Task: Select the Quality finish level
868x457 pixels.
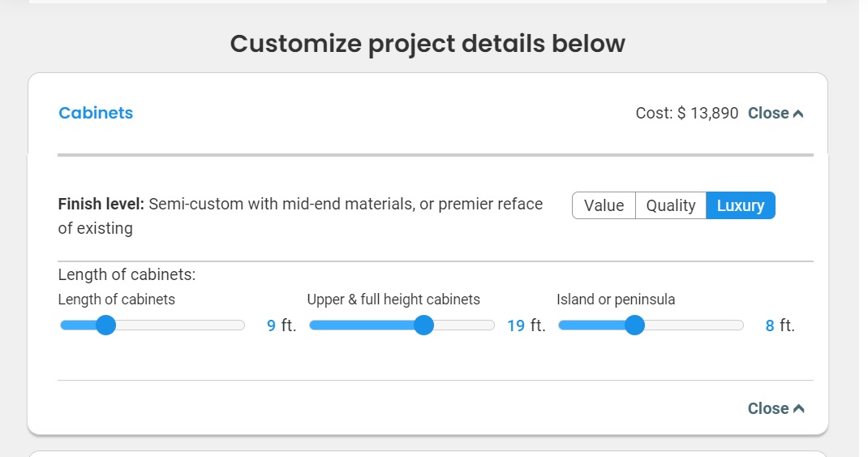Action: tap(670, 206)
